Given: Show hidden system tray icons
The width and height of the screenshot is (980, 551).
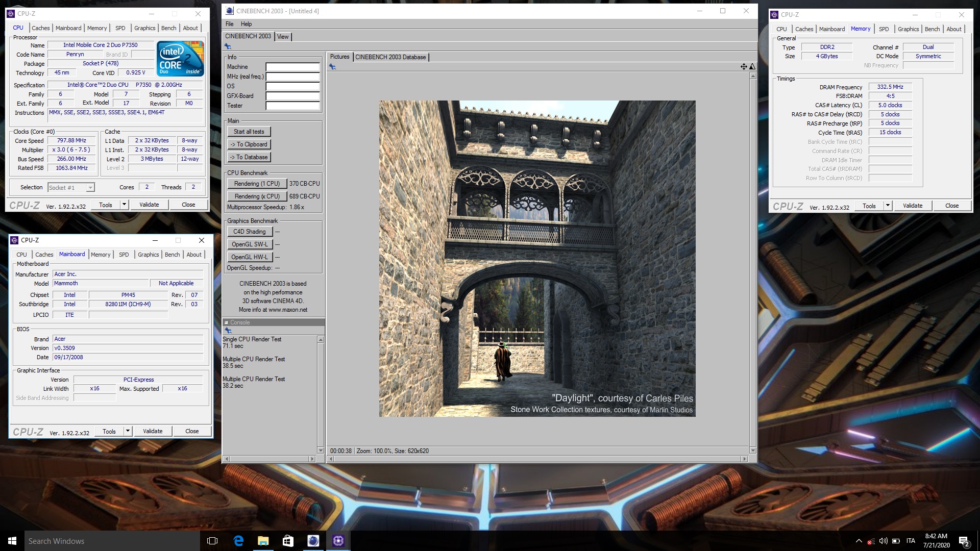Looking at the screenshot, I should click(x=859, y=541).
